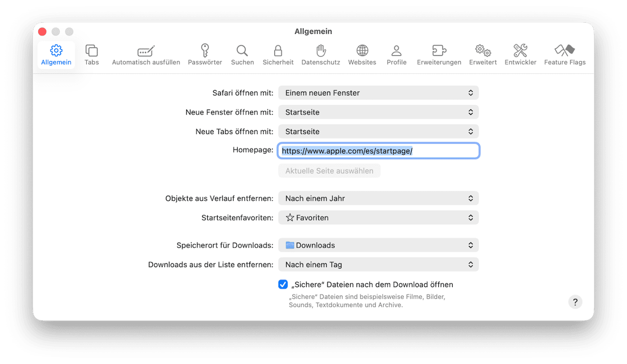
Task: Click 'Aktuelle Seite auswählen' button
Action: tap(329, 171)
